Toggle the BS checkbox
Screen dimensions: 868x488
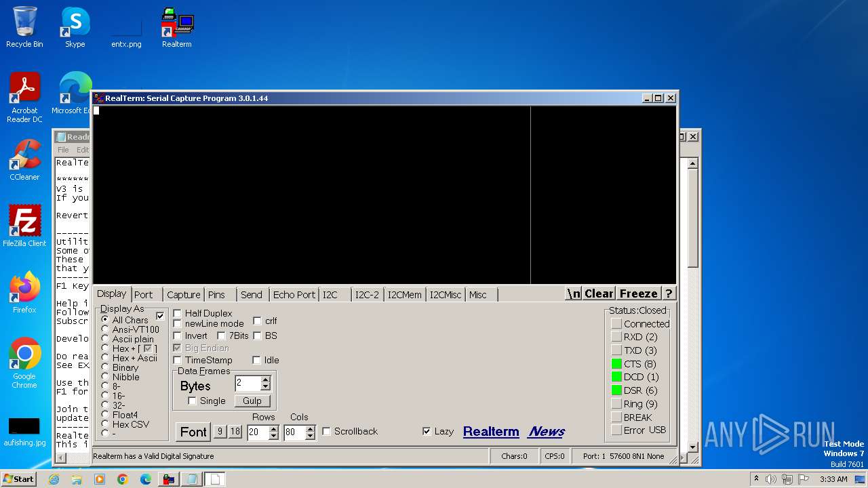point(258,335)
